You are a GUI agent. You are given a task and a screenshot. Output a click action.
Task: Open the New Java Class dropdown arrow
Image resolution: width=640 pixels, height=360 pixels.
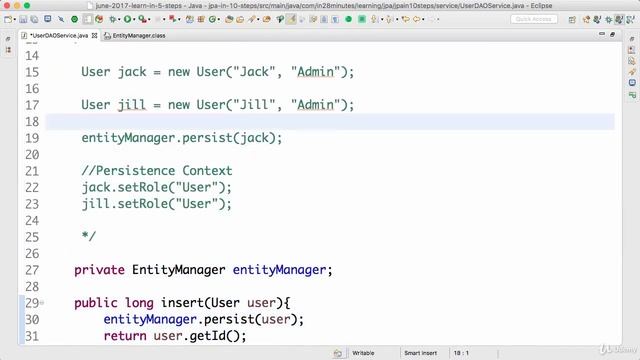click(218, 19)
